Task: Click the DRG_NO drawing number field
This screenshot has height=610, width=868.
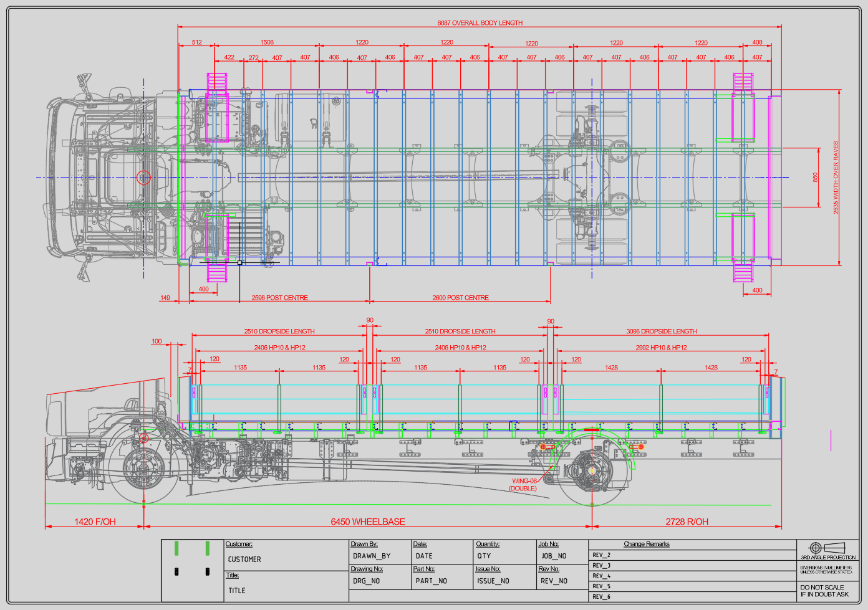Action: (366, 581)
